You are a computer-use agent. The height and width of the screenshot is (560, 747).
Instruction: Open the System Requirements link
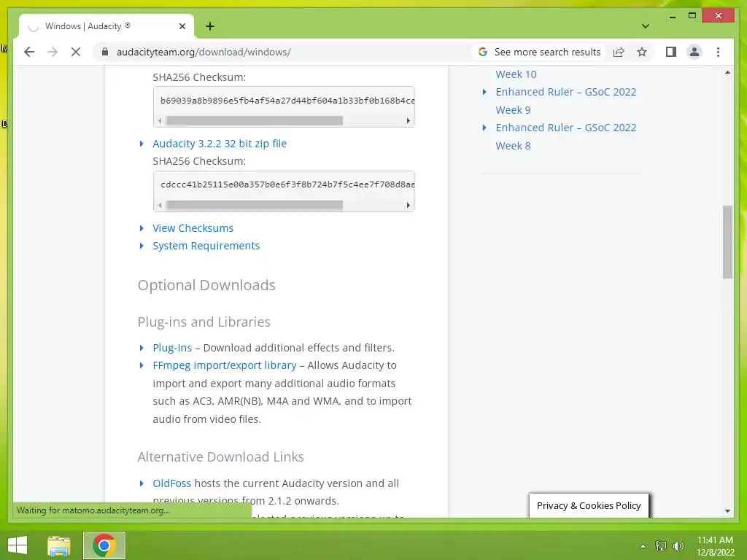[x=206, y=246]
